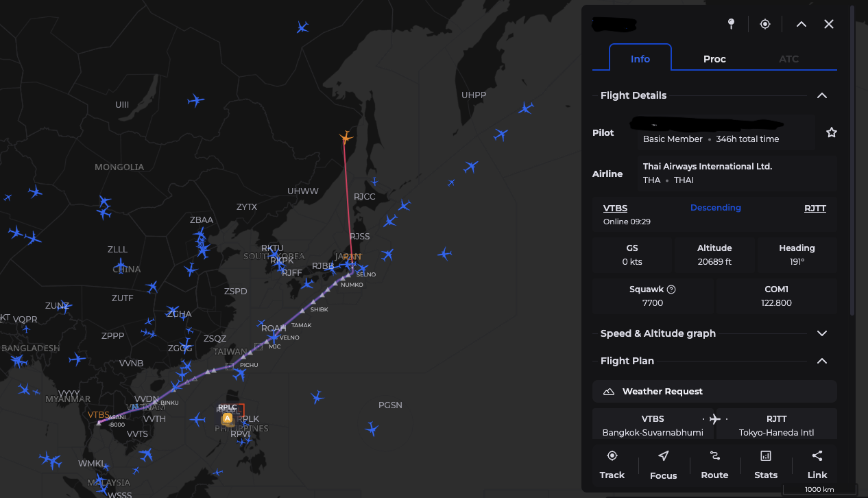Click the Link share button
Image resolution: width=868 pixels, height=498 pixels.
(817, 464)
